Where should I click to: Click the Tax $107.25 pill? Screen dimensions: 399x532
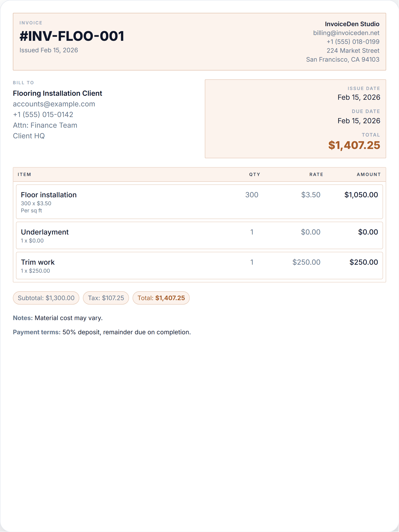click(106, 298)
